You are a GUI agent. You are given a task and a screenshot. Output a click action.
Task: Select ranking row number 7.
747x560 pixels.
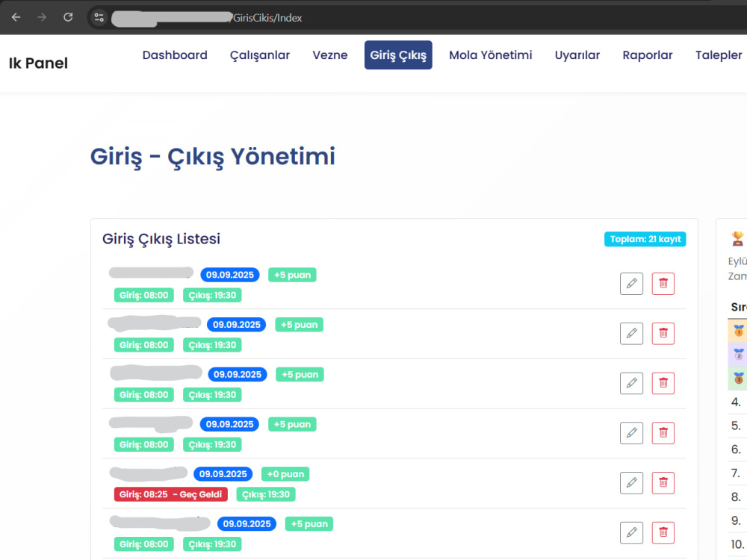(x=737, y=473)
